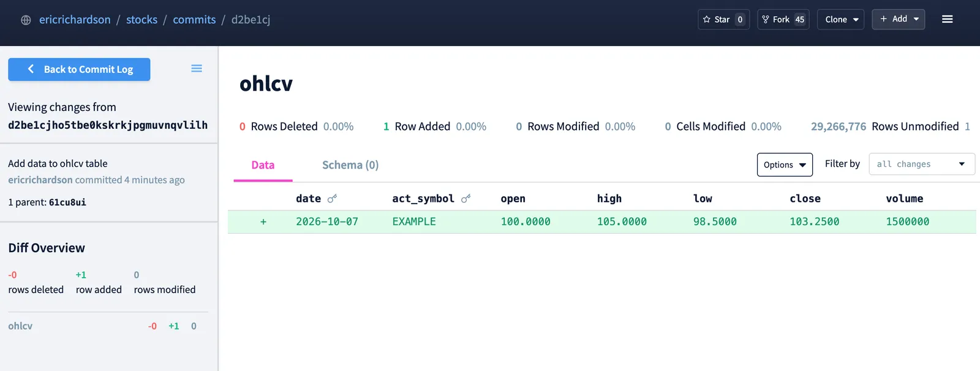Go back to the Commit Log

(79, 69)
